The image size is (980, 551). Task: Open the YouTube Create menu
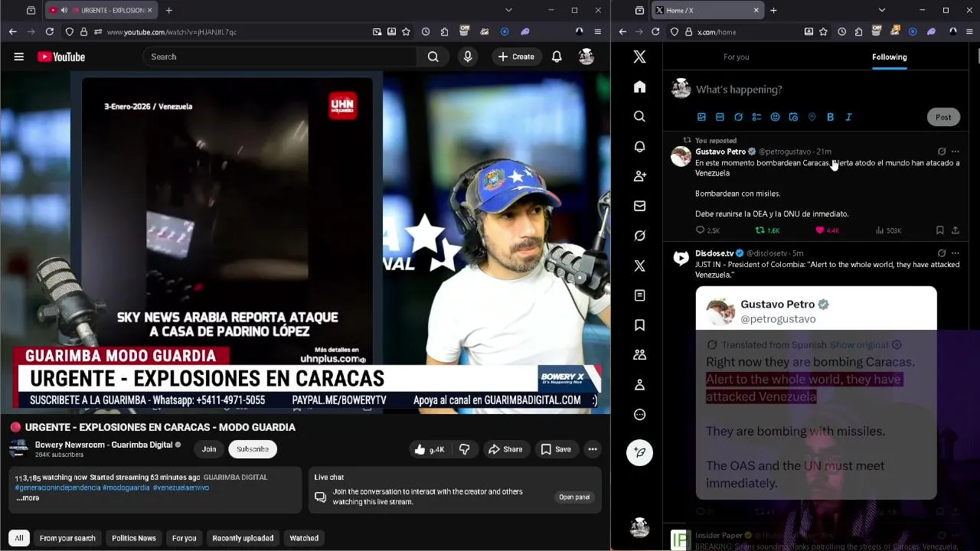pyautogui.click(x=516, y=57)
